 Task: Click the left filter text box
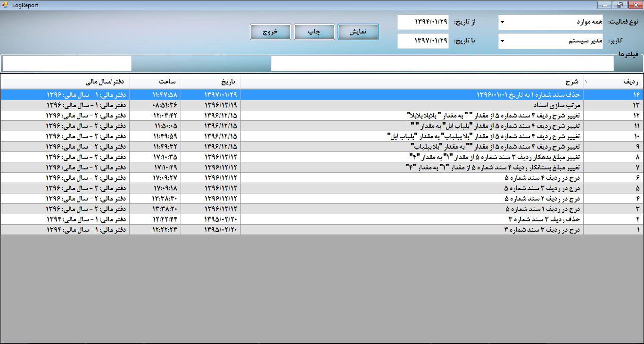pyautogui.click(x=67, y=64)
